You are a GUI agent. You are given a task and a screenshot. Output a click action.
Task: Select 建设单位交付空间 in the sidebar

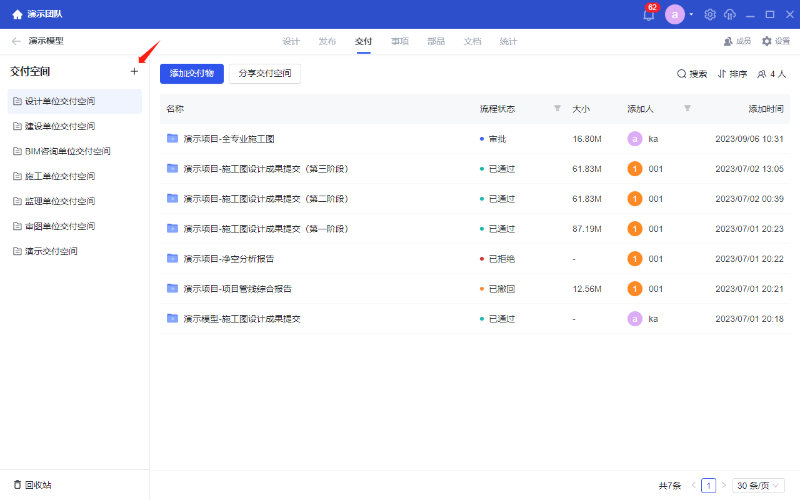point(74,126)
